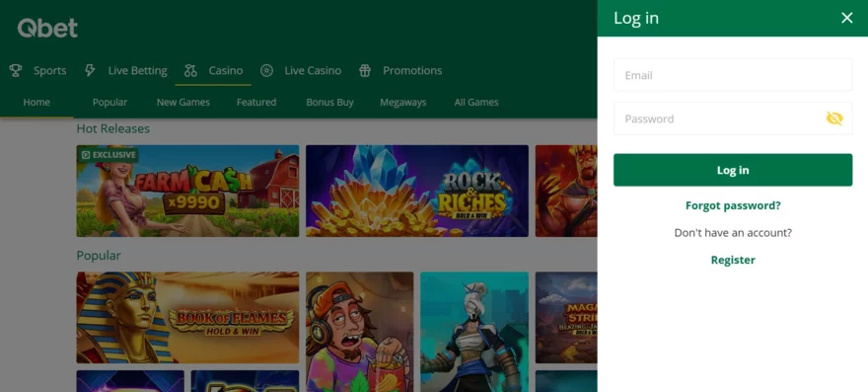Switch to the Popular tab
This screenshot has width=868, height=392.
(109, 102)
